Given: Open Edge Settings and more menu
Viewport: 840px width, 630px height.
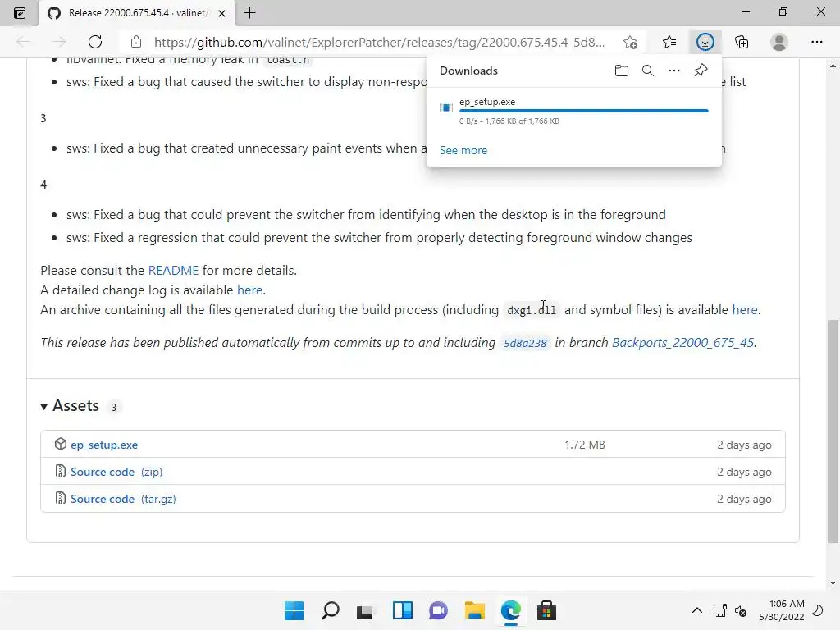Looking at the screenshot, I should point(816,42).
